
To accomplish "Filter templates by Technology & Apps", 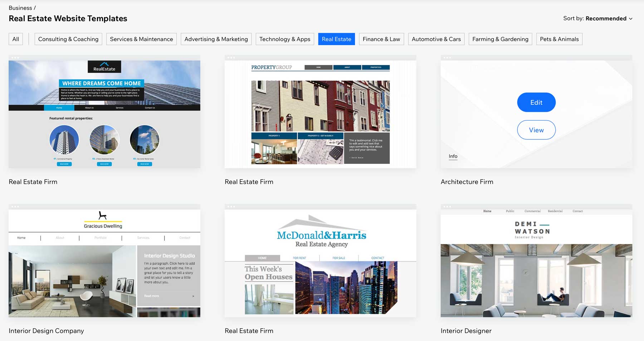I will (284, 39).
